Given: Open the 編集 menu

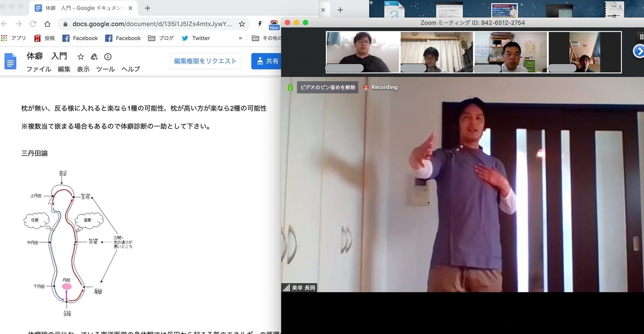Looking at the screenshot, I should 64,69.
